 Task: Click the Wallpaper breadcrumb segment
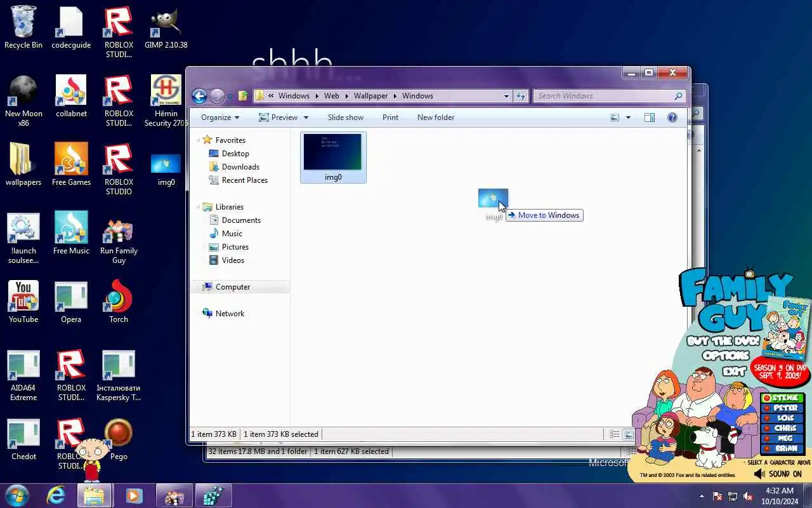click(370, 96)
